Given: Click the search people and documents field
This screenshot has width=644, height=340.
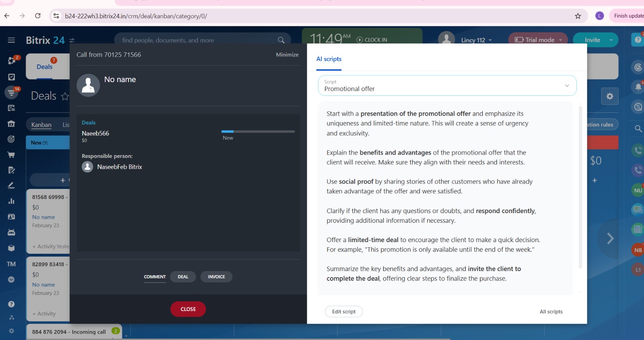Looking at the screenshot, I should pyautogui.click(x=197, y=40).
